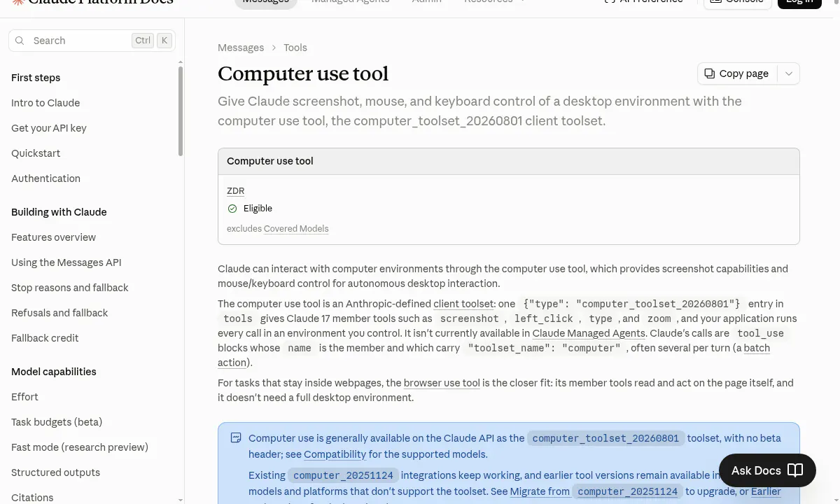Viewport: 840px width, 504px height.
Task: Click the Computer use tool card header
Action: [509, 161]
